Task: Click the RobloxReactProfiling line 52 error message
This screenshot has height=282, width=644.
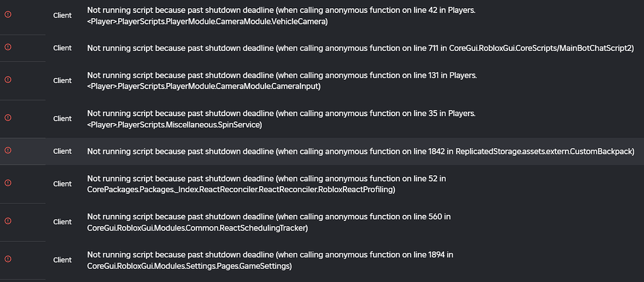Action: click(x=267, y=184)
